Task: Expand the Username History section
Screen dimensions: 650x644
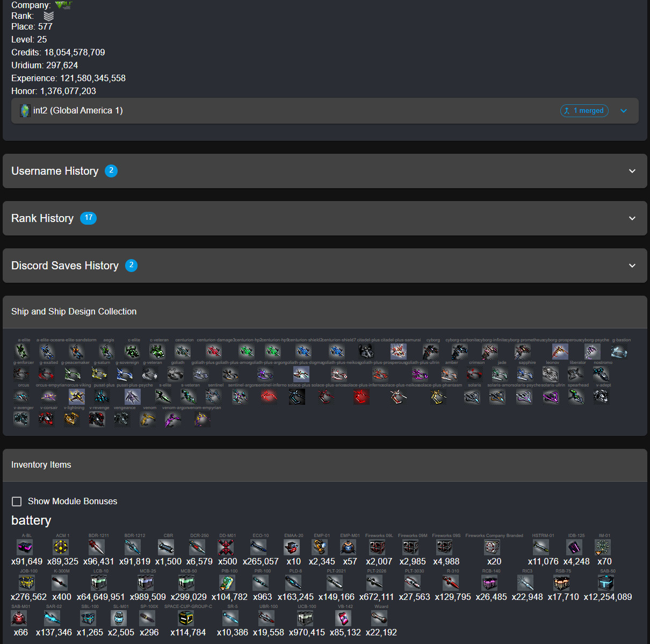Action: [325, 171]
